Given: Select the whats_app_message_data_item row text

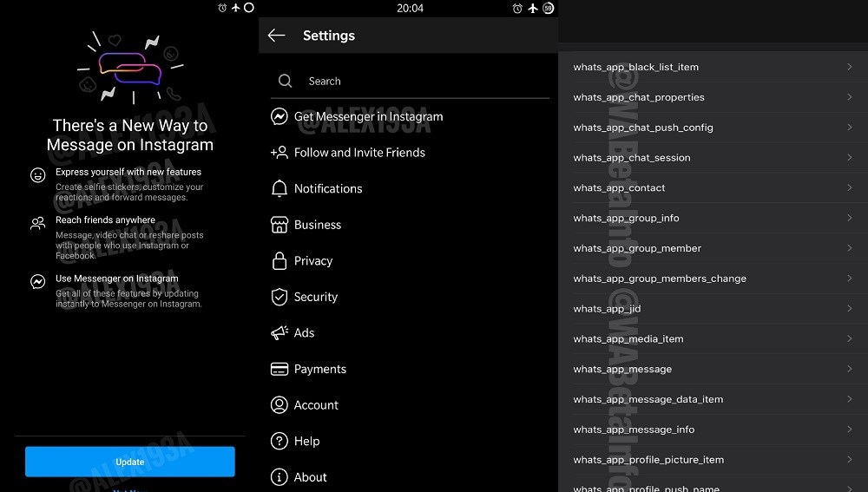Looking at the screenshot, I should (648, 399).
